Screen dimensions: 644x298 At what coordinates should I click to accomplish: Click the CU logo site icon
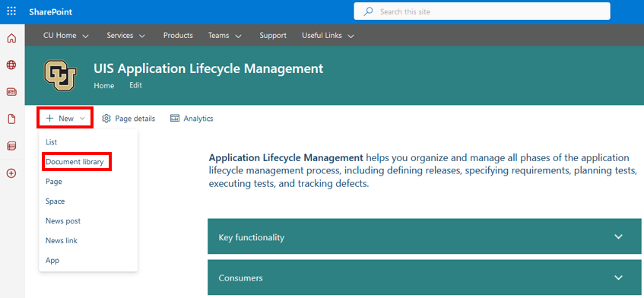pyautogui.click(x=60, y=75)
